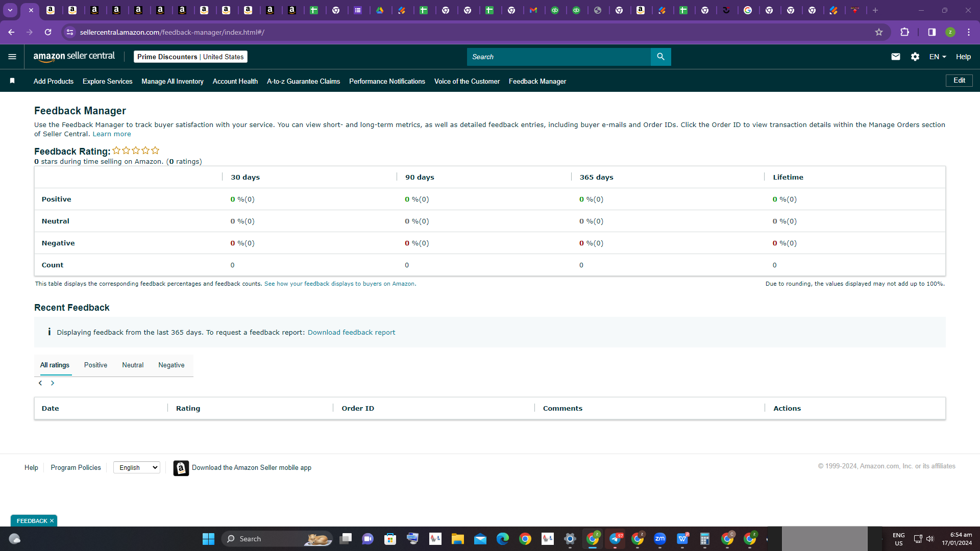Bookmark this page with the star
This screenshot has height=551, width=980.
pos(879,32)
